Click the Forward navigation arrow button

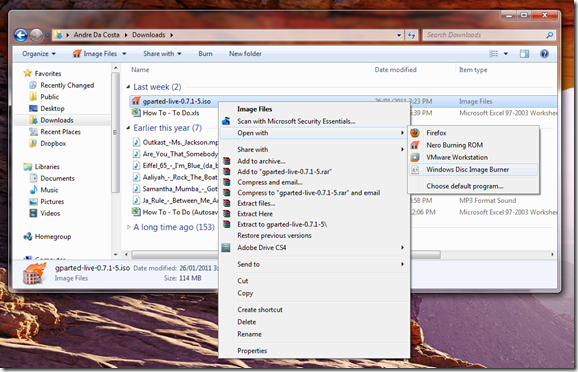point(36,35)
